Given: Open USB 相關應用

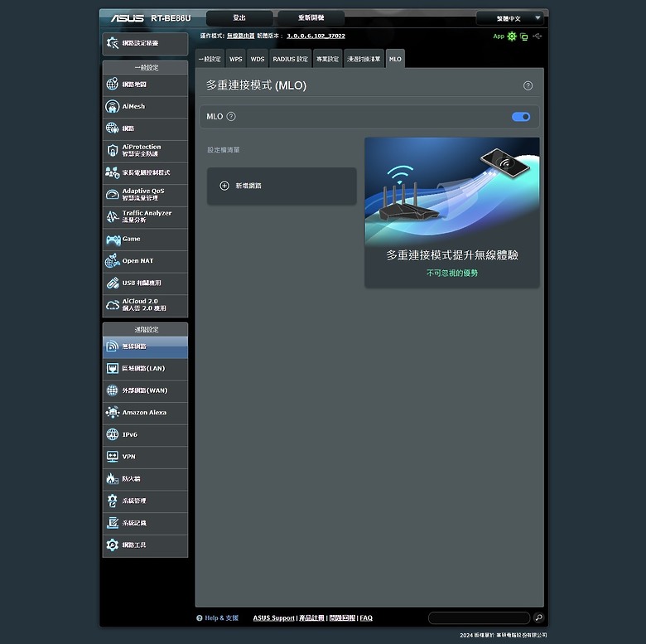Looking at the screenshot, I should pos(145,283).
